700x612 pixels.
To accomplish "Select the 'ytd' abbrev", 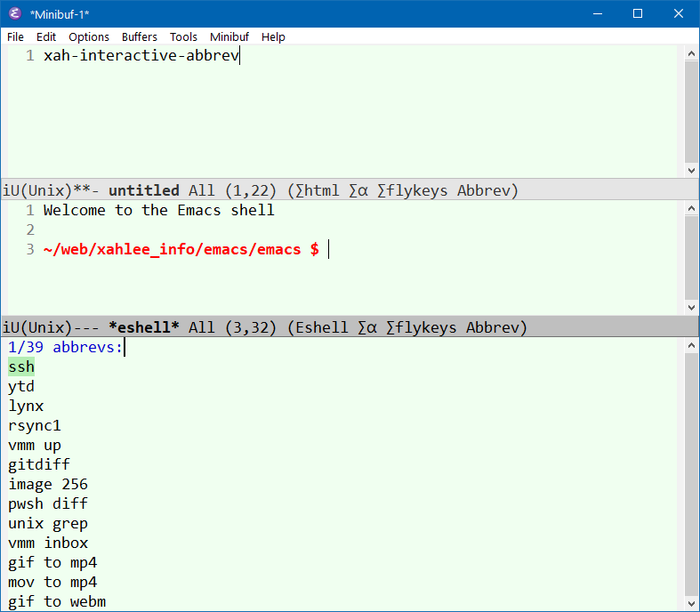I will (21, 387).
